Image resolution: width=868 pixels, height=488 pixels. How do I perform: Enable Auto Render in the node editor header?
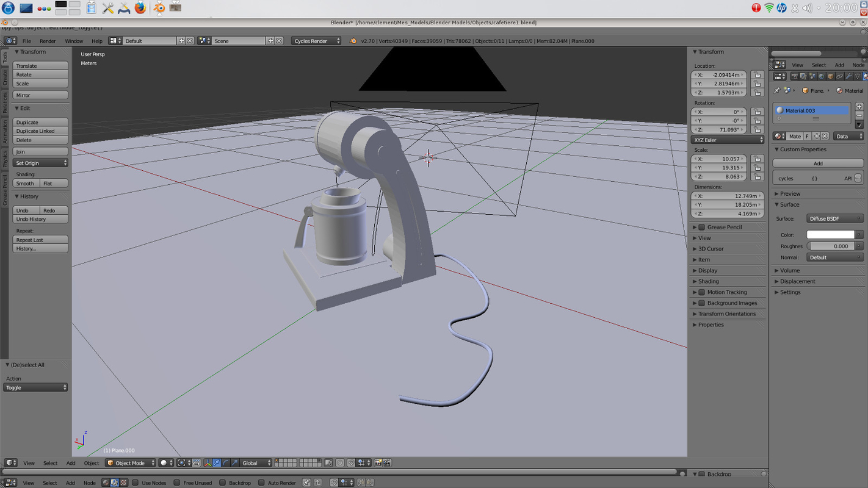261,483
